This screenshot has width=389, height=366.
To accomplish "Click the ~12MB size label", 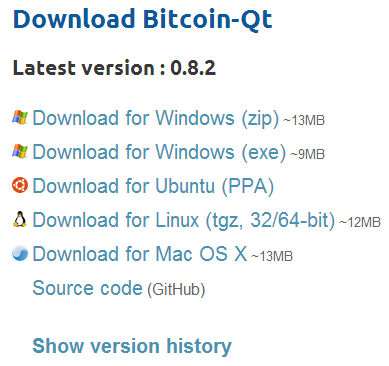I will coord(360,222).
